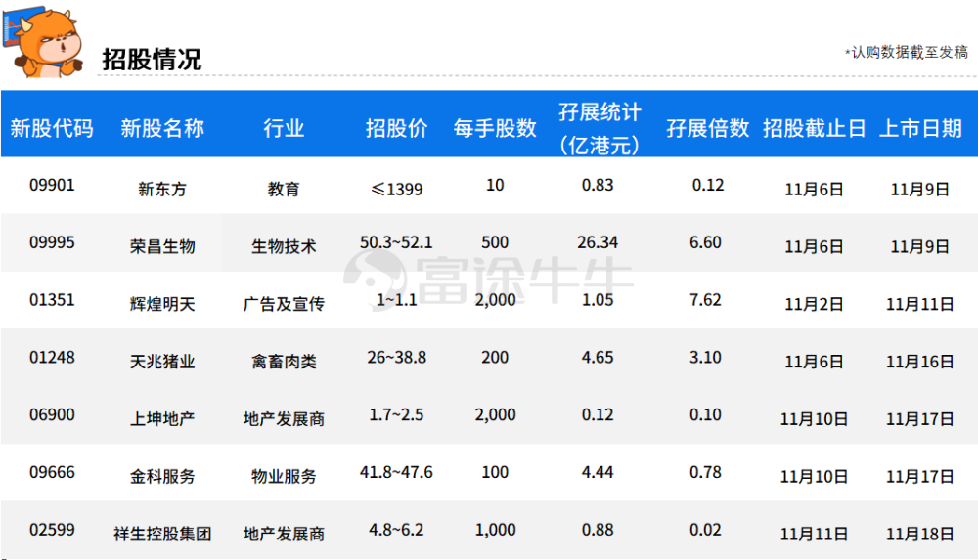The width and height of the screenshot is (978, 560).
Task: Click deadline 11月2日
Action: click(x=814, y=304)
